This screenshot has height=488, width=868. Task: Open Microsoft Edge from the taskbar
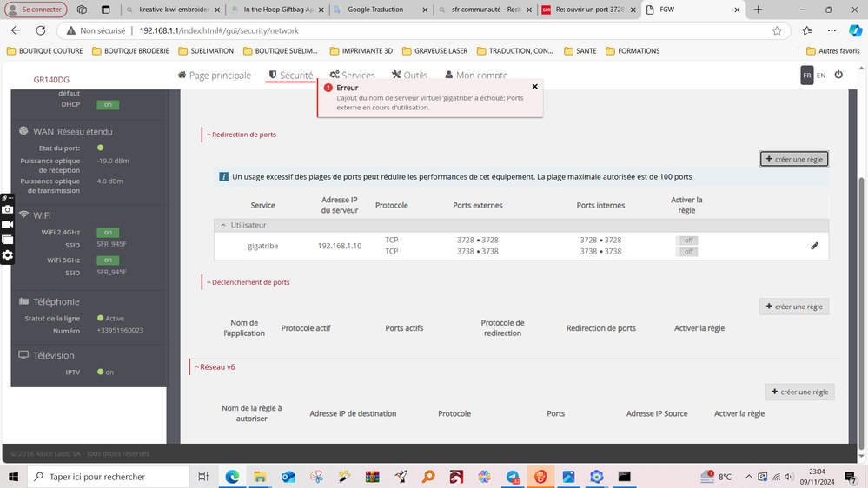pos(232,477)
